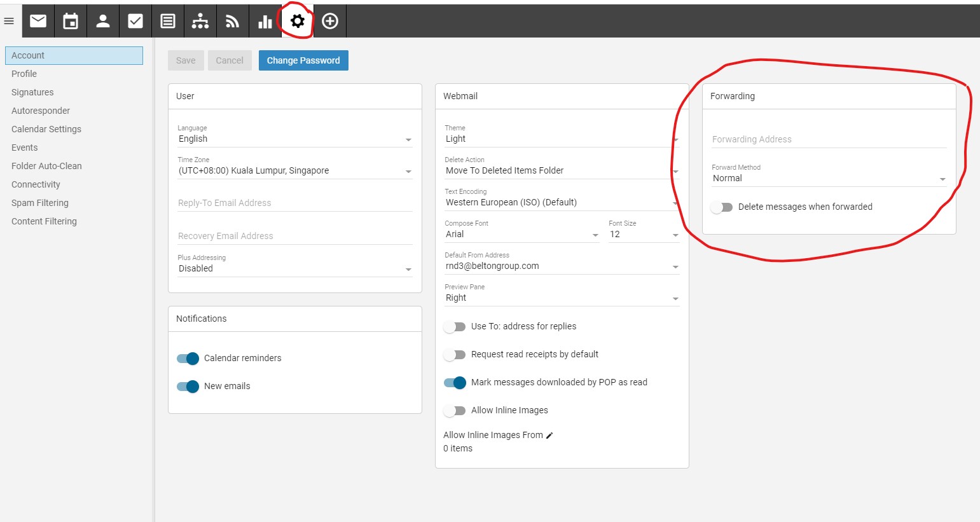Open the hierarchy tree icon in top bar

pyautogui.click(x=200, y=21)
